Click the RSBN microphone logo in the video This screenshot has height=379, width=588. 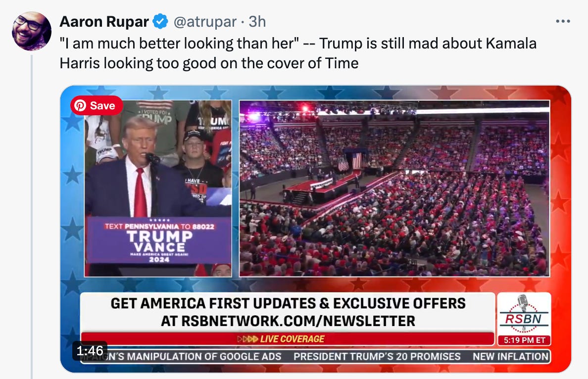pyautogui.click(x=524, y=314)
